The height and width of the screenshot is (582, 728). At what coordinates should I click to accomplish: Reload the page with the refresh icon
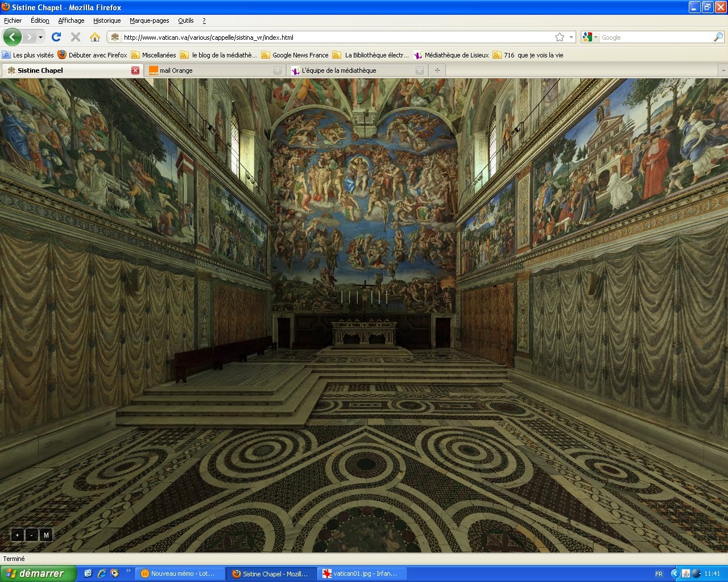pyautogui.click(x=56, y=37)
